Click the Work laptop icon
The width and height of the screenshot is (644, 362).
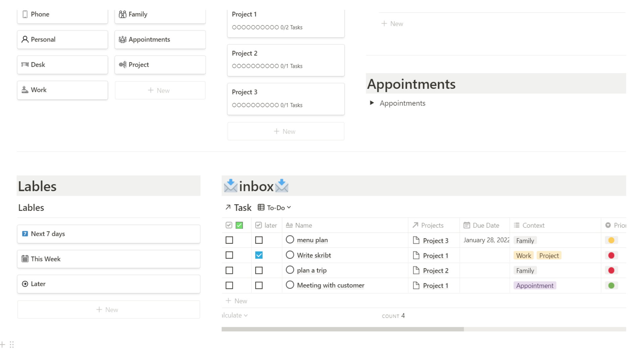click(25, 90)
